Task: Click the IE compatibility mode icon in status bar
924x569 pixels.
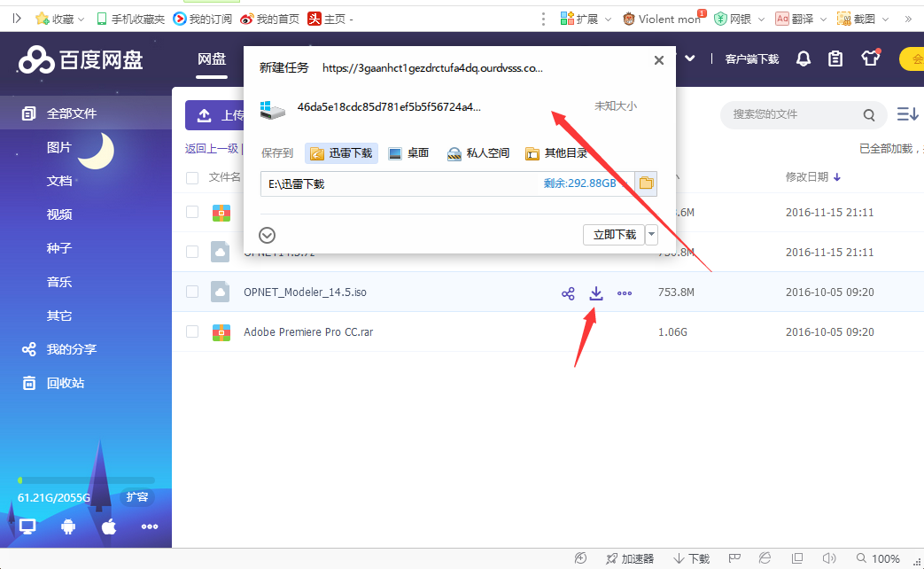Action: (765, 557)
